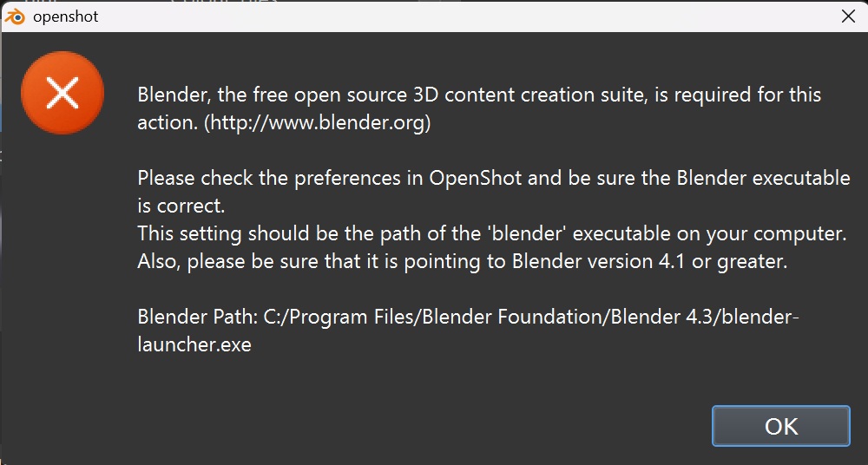Click the 'launcher.exe' text
This screenshot has height=465, width=868.
click(x=194, y=344)
